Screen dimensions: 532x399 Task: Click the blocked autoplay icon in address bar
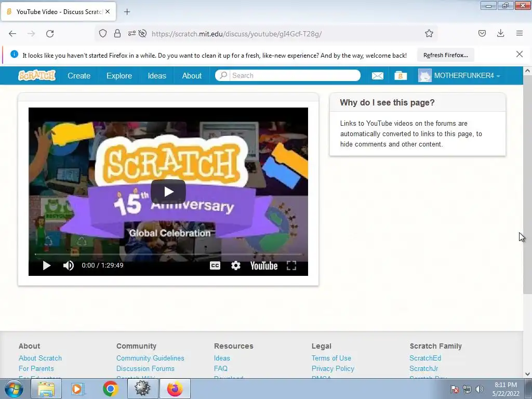[142, 33]
